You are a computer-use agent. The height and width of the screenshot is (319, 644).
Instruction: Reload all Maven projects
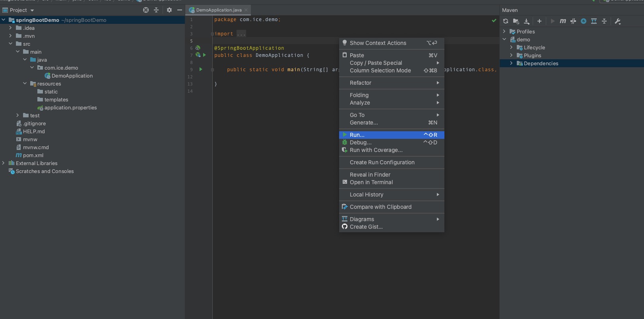coord(506,21)
